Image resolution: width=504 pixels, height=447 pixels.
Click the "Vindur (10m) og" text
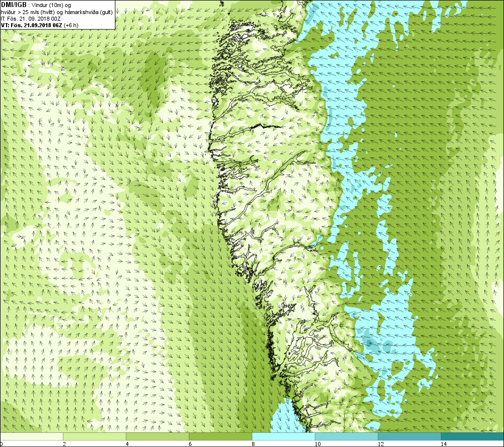[x=51, y=6]
